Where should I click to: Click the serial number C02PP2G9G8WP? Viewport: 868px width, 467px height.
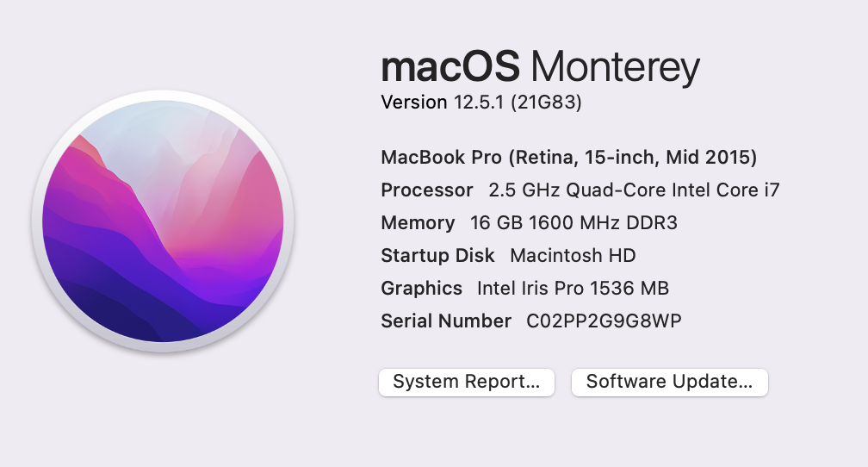[x=604, y=321]
